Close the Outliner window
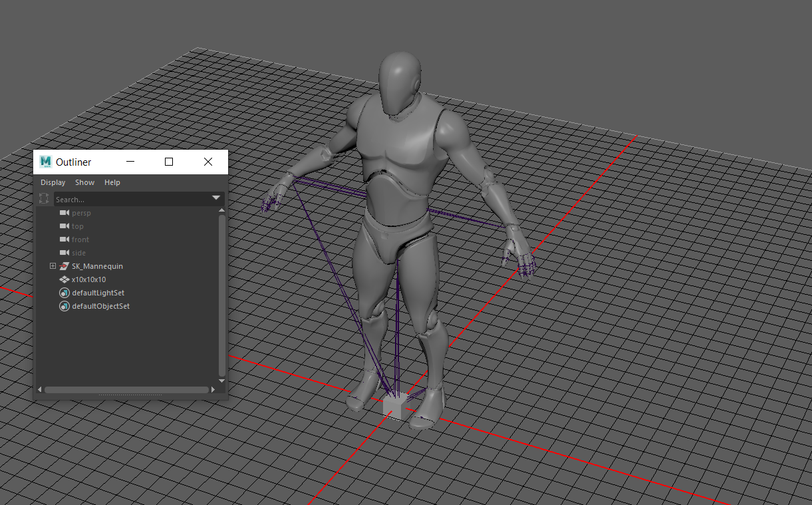Screen dimensions: 812x505 208,162
